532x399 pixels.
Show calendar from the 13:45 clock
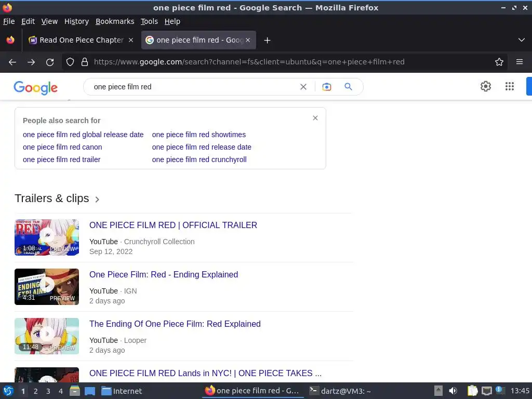coord(520,391)
